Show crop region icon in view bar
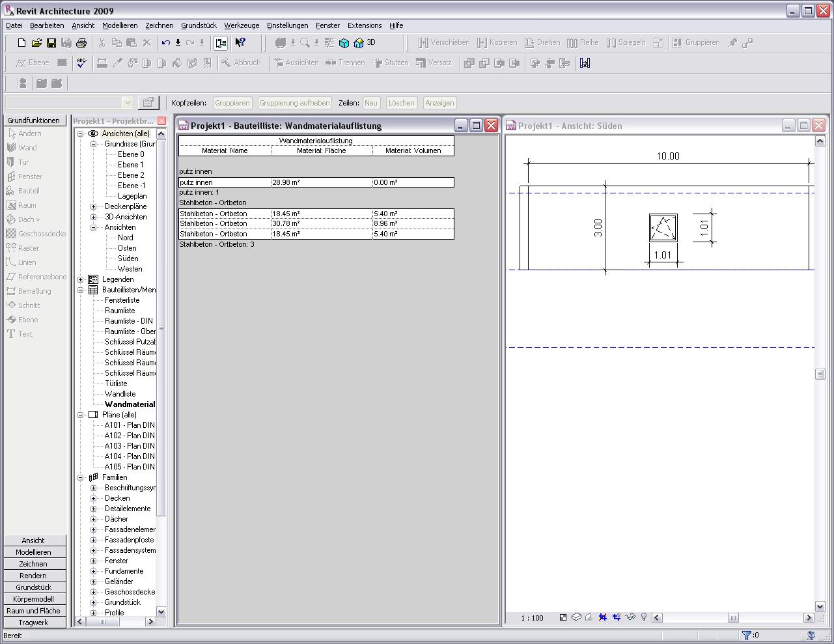 [616, 617]
